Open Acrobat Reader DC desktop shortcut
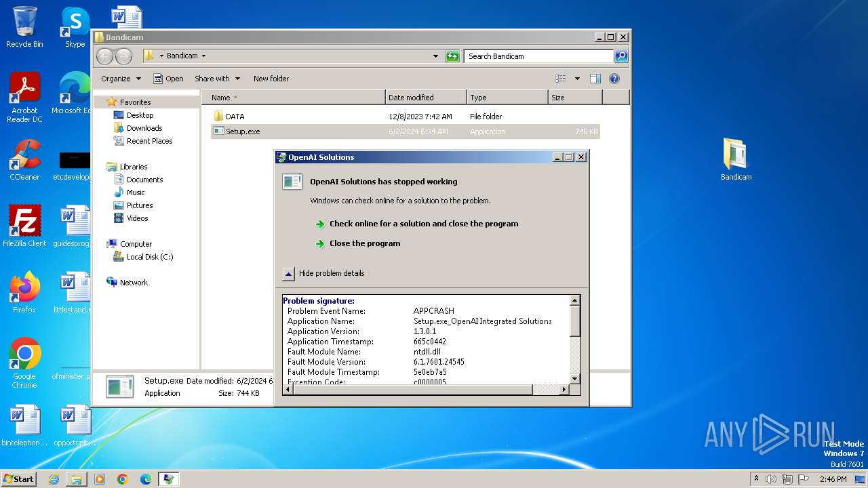Image resolution: width=868 pixels, height=488 pixels. pos(24,98)
